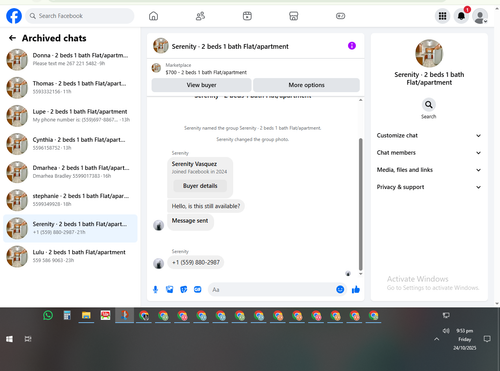
Task: Open the Friends tab
Action: coord(200,16)
